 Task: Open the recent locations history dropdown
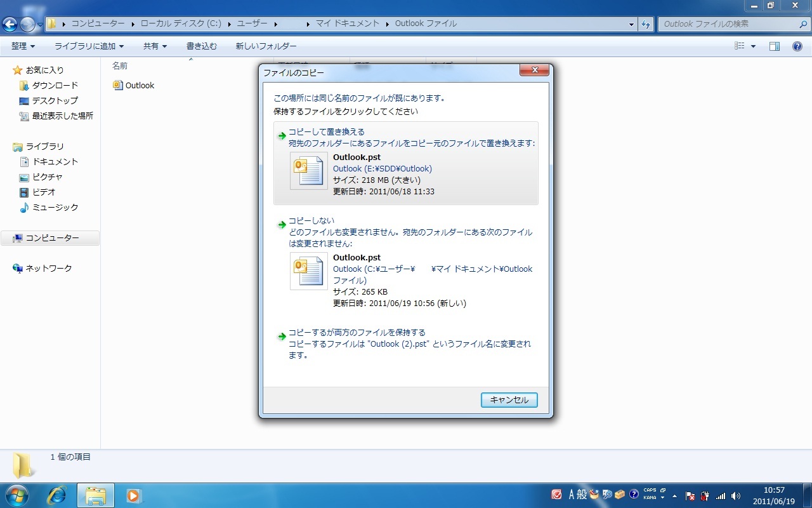40,24
